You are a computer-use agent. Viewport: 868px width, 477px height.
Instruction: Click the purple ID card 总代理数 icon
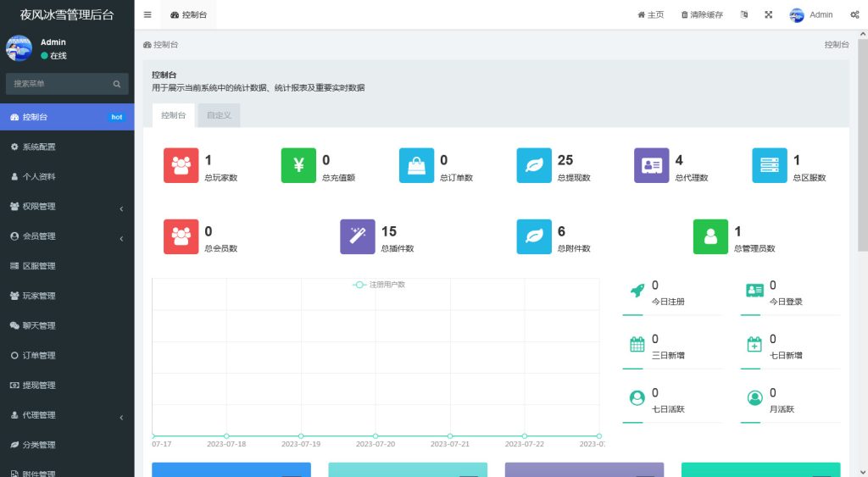pyautogui.click(x=652, y=165)
